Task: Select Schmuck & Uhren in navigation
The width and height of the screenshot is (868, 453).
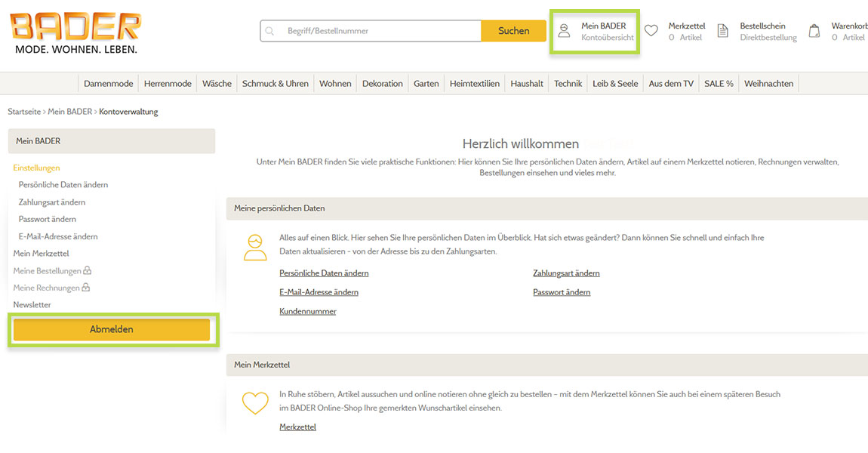Action: 275,84
